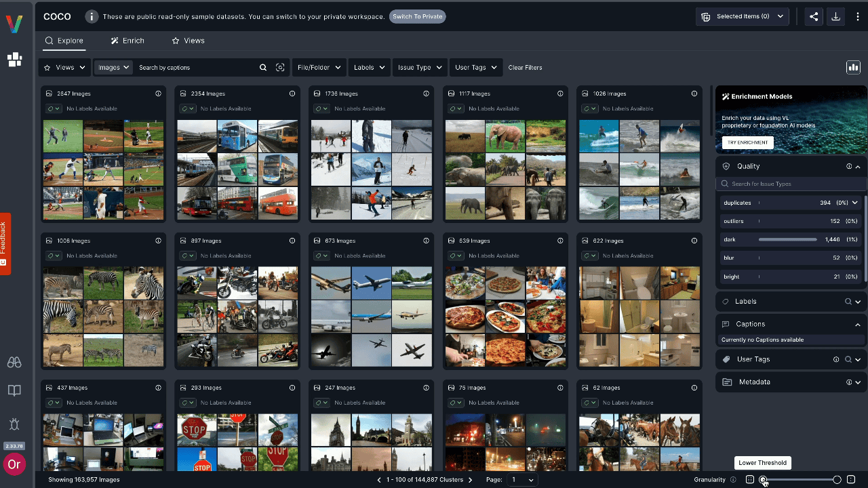Screen dimensions: 868x488
Task: Open the three-dot more options menu
Action: point(858,17)
